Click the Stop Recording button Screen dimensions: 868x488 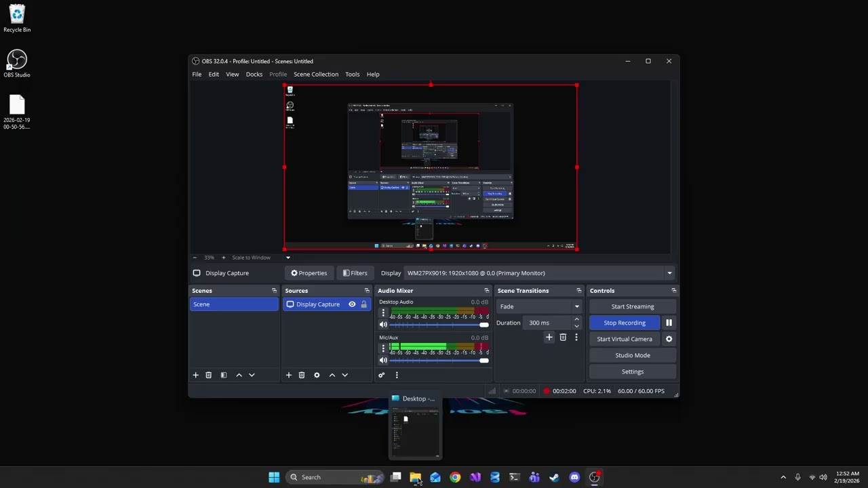pyautogui.click(x=625, y=323)
